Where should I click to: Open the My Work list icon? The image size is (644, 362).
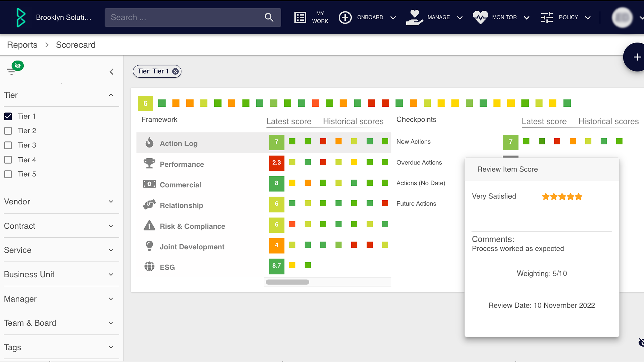(300, 17)
